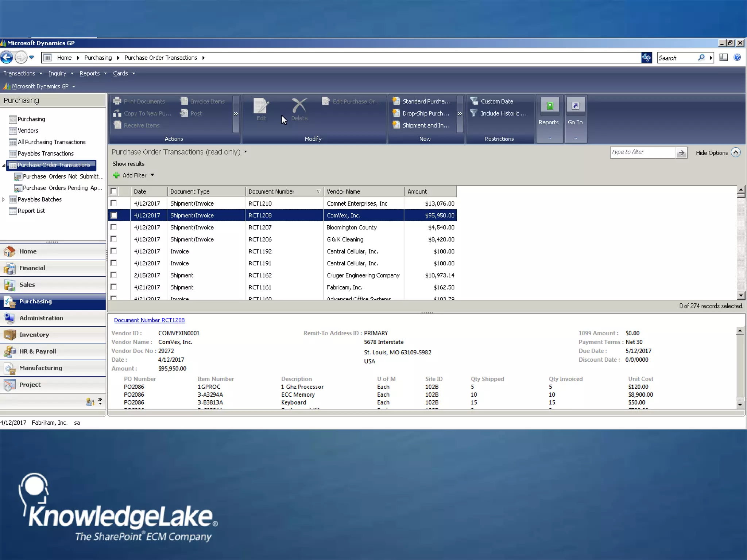Viewport: 747px width, 560px height.
Task: Open the list view title dropdown arrow
Action: [245, 152]
